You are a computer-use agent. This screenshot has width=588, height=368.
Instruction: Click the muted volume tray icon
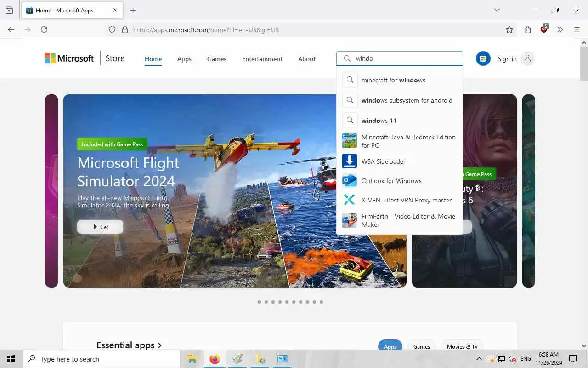(512, 359)
